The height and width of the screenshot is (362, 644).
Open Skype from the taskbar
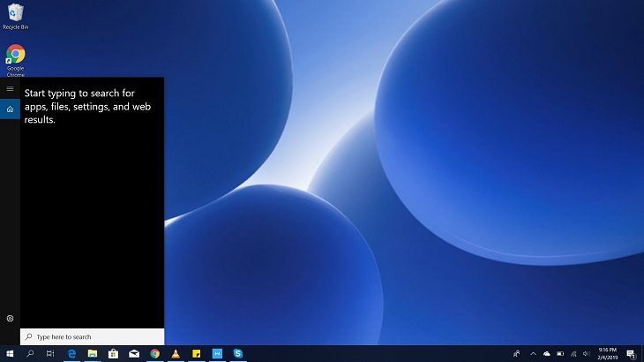tap(238, 354)
